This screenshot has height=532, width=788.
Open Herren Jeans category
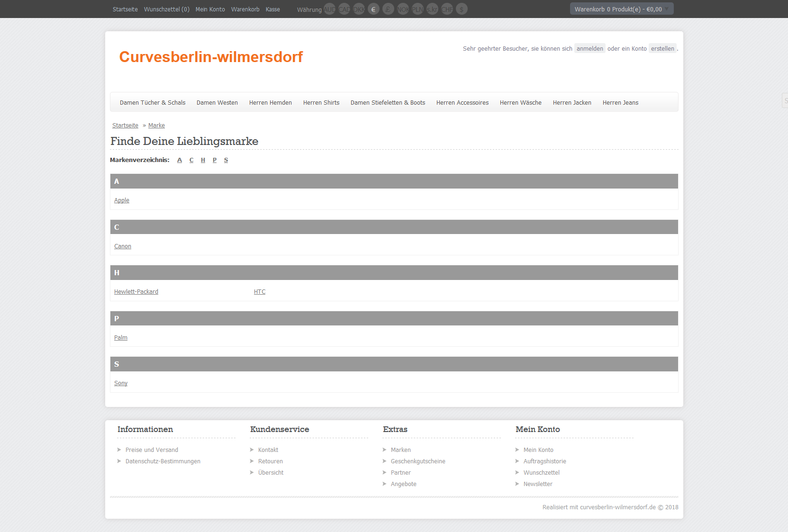621,102
